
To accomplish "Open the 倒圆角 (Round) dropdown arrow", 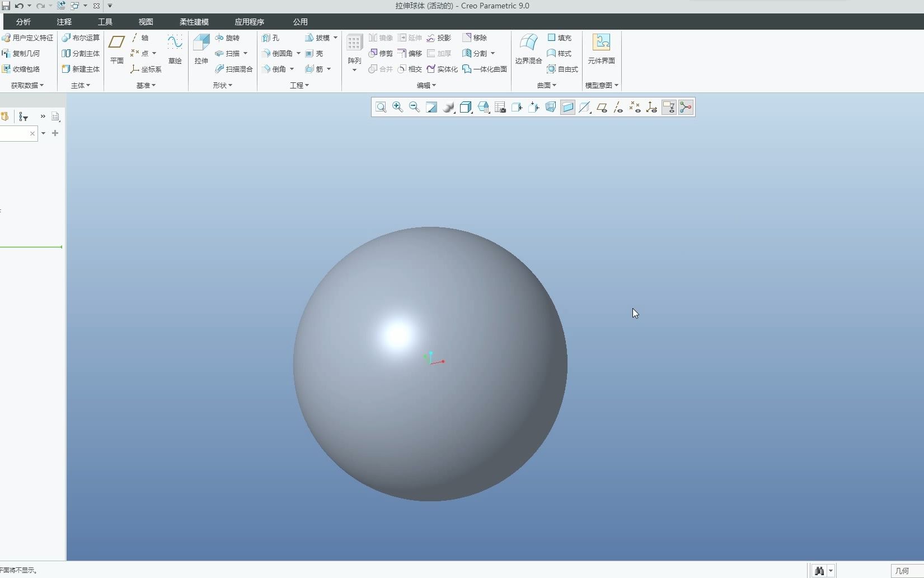I will [298, 53].
